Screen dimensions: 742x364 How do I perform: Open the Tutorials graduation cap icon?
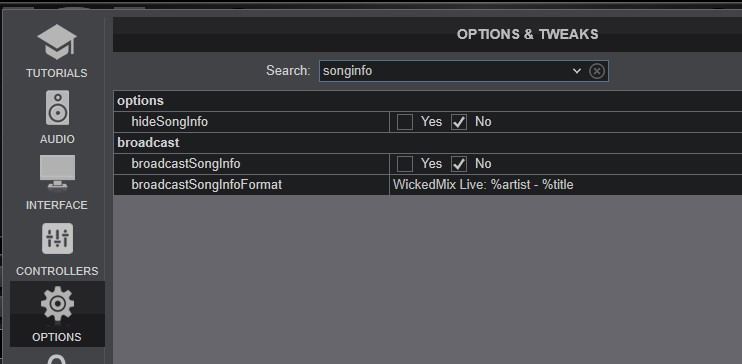(57, 42)
